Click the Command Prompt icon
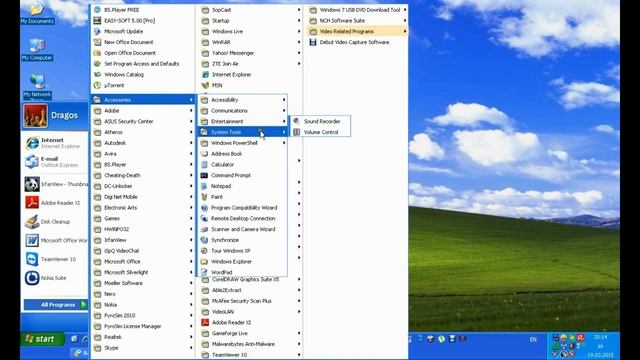 point(204,175)
